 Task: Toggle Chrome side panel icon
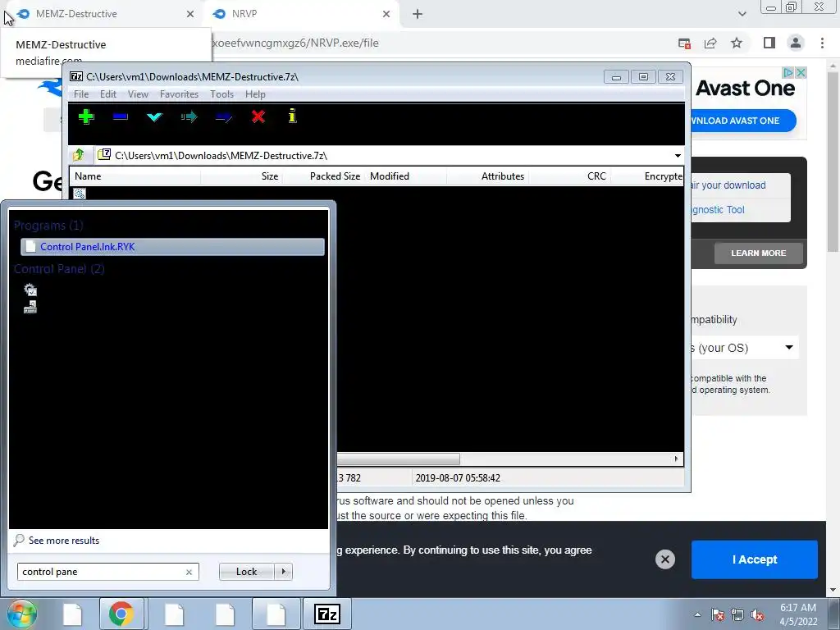[769, 43]
